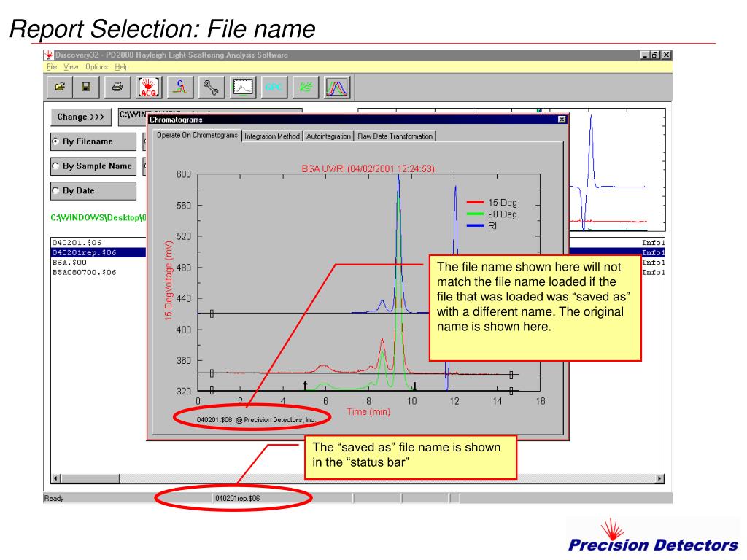This screenshot has width=747, height=560.
Task: Open the chromatogram view icon
Action: pos(242,87)
